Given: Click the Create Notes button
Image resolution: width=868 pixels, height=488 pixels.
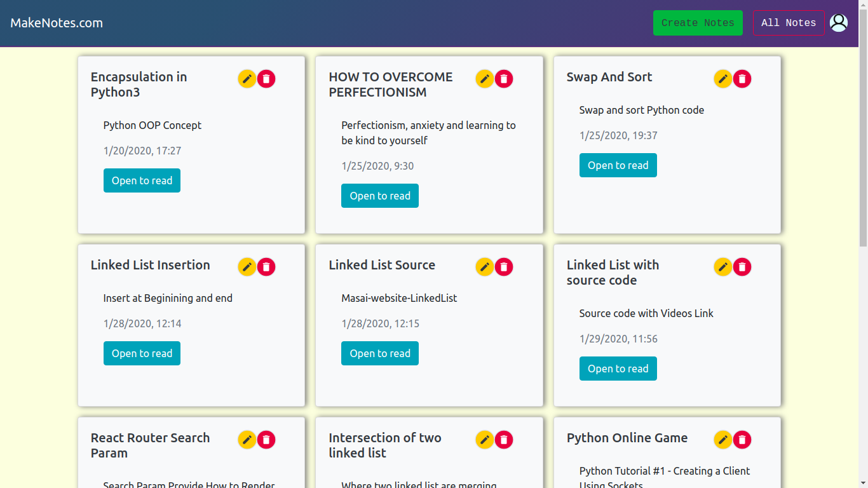Looking at the screenshot, I should pyautogui.click(x=698, y=23).
